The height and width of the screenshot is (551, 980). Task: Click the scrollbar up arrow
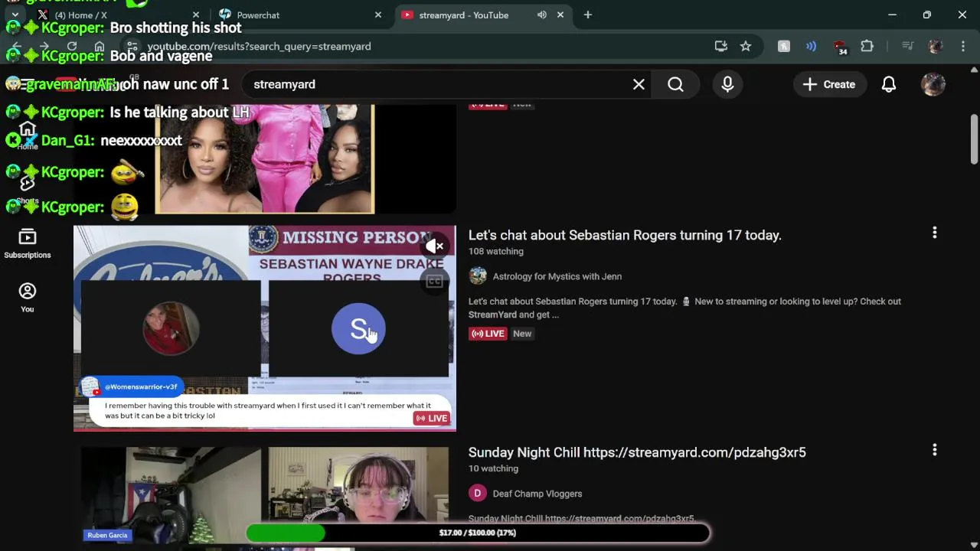point(974,70)
